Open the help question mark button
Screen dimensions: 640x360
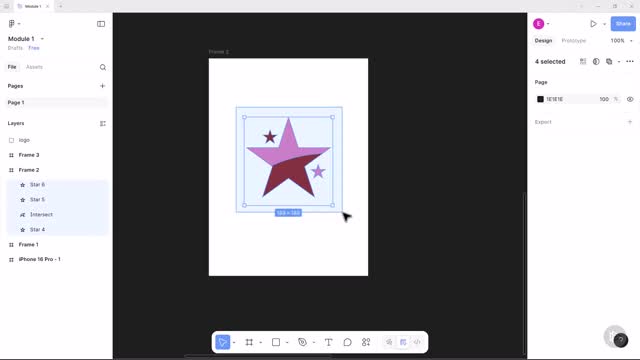pos(620,340)
